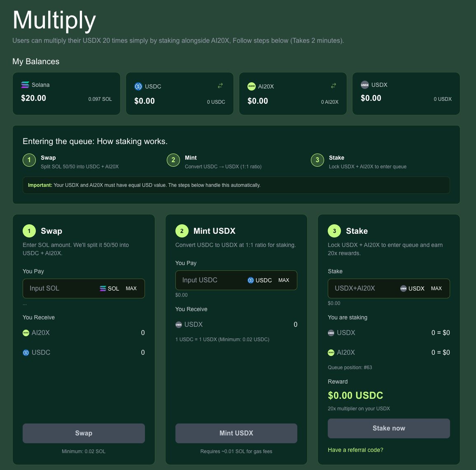This screenshot has height=470, width=476.
Task: Click AI20X icon under Swap You Receive
Action: tap(26, 333)
